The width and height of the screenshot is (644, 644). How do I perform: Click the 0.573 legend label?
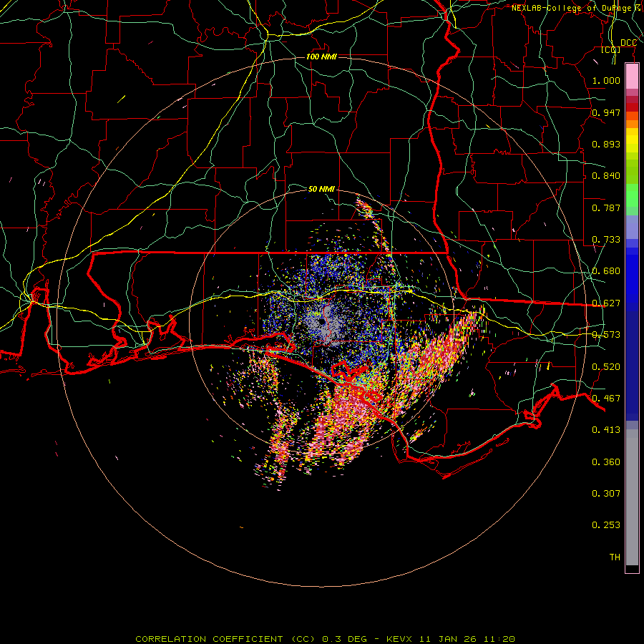click(606, 335)
